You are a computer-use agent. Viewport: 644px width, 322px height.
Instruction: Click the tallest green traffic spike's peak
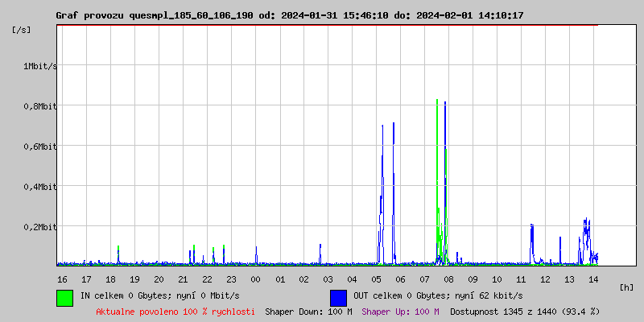[x=436, y=101]
